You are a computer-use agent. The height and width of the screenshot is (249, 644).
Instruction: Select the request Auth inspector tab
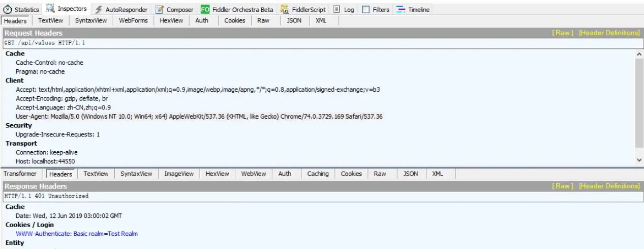click(x=202, y=20)
